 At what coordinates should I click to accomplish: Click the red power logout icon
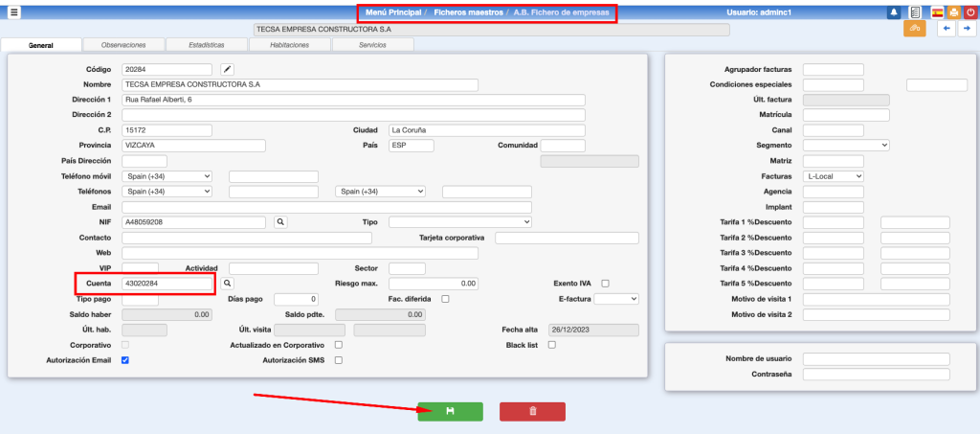tap(969, 12)
